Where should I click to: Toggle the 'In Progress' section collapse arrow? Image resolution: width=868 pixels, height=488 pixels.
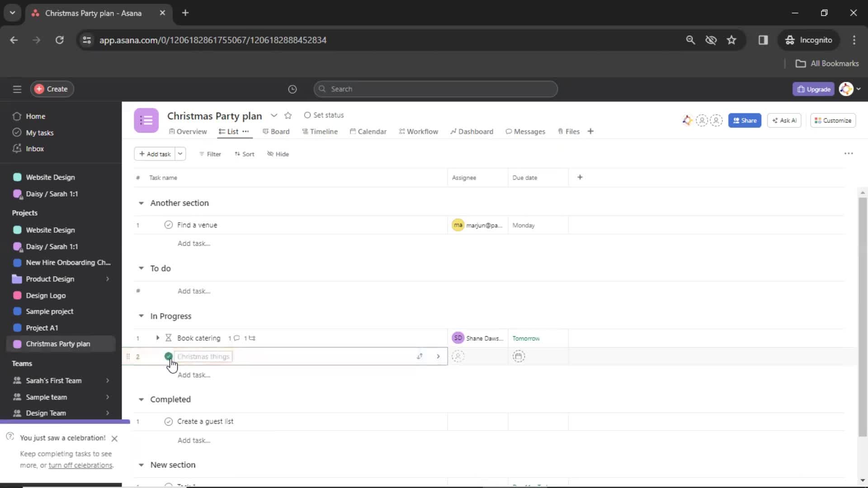(x=142, y=316)
